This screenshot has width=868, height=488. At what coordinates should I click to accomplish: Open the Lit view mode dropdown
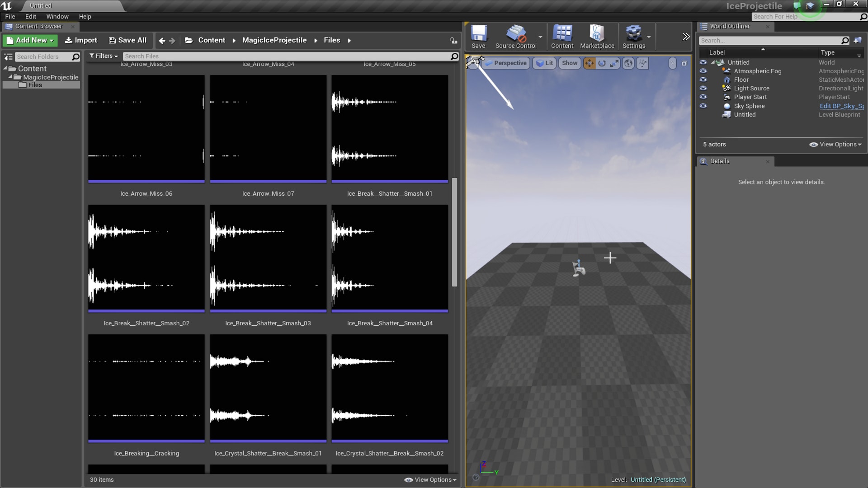point(544,63)
